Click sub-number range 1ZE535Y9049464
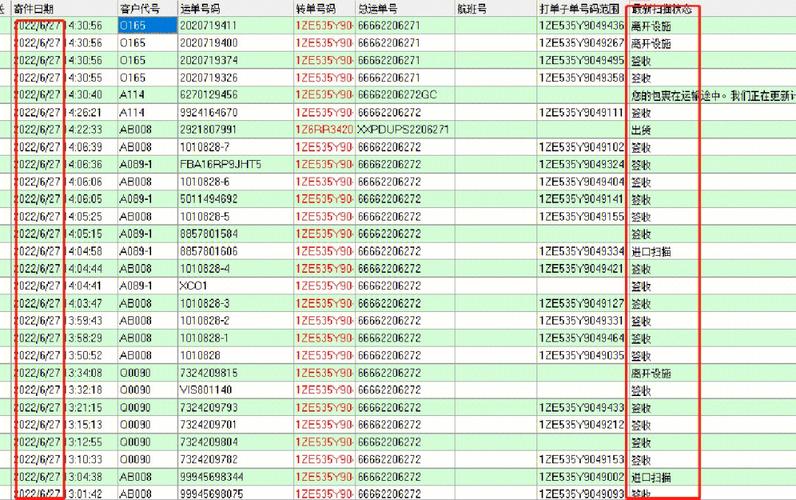 coord(582,338)
